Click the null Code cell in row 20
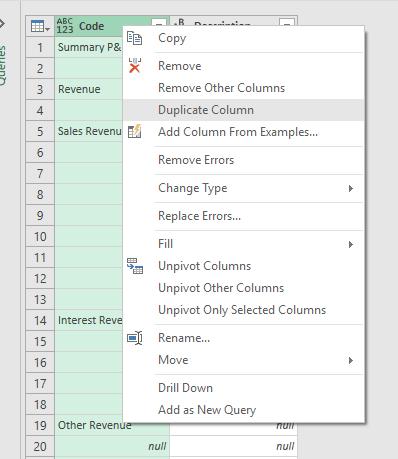 point(112,446)
